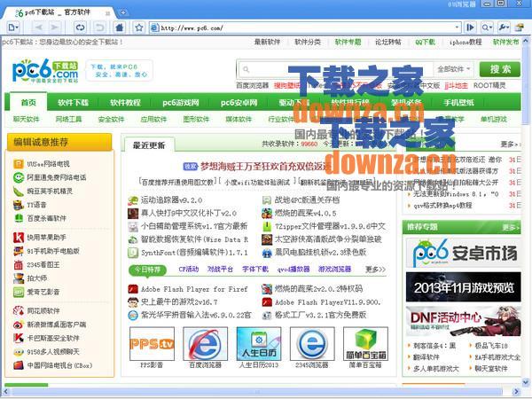This screenshot has width=532, height=399.
Task: Click the UUSee网络电视 icon
Action: pyautogui.click(x=19, y=164)
